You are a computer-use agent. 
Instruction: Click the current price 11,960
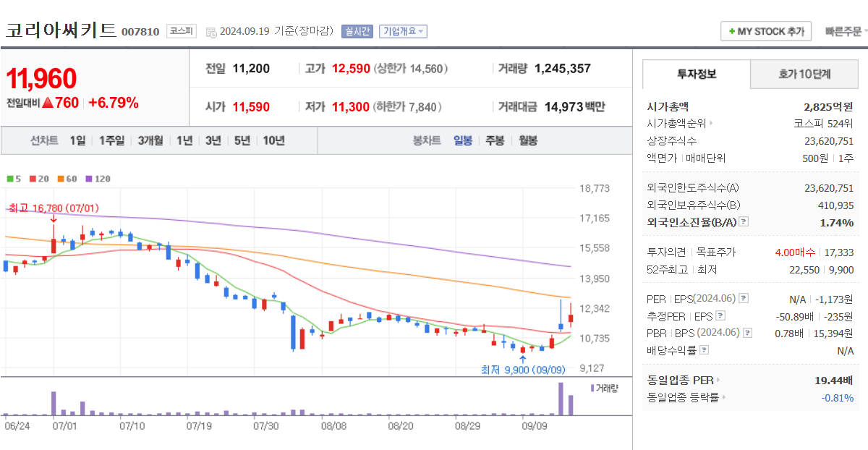pos(41,78)
